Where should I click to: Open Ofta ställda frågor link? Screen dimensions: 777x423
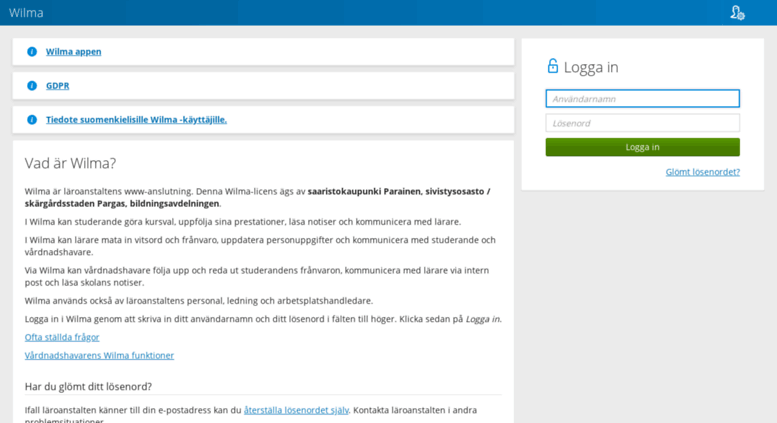coord(62,337)
